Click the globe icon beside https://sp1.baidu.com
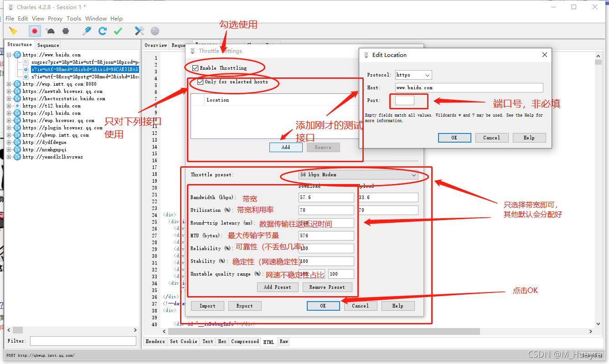609x364 pixels. click(17, 113)
